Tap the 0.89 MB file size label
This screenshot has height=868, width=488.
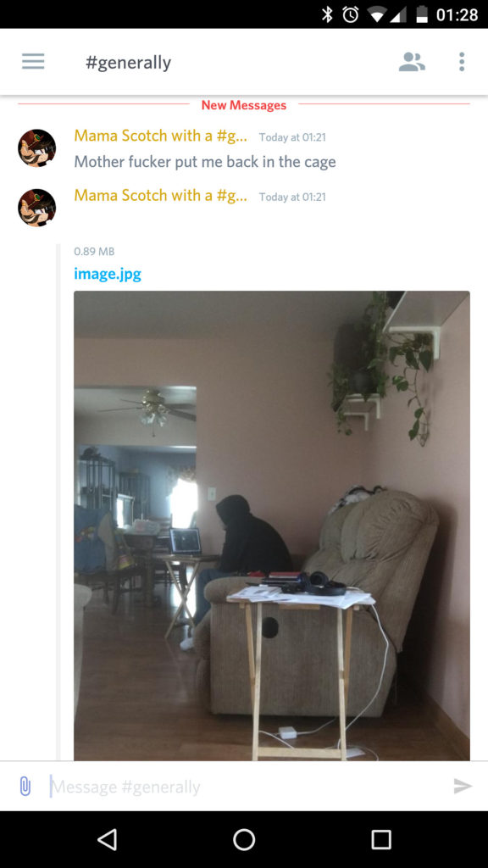click(x=94, y=251)
